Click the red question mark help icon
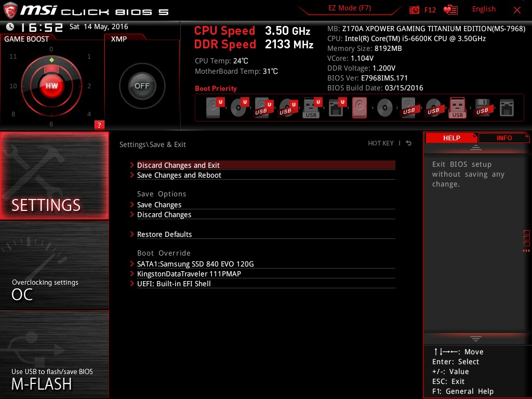Viewport: 532px width, 399px height. [99, 125]
